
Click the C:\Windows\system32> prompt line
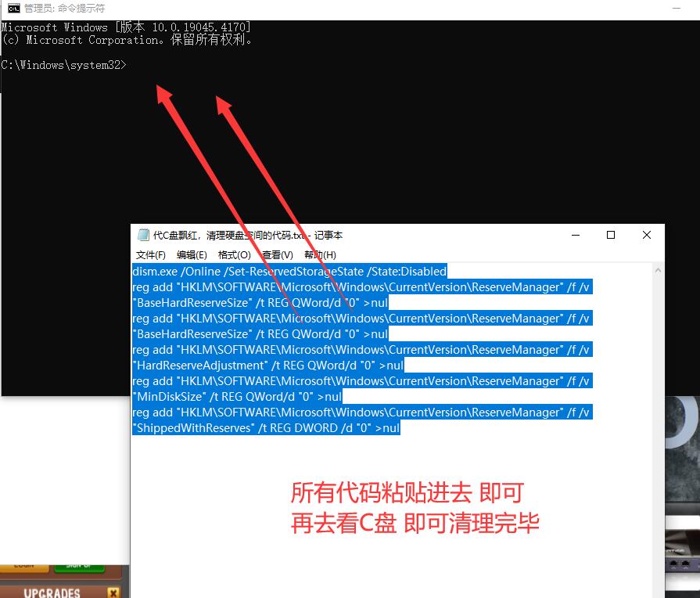(64, 65)
